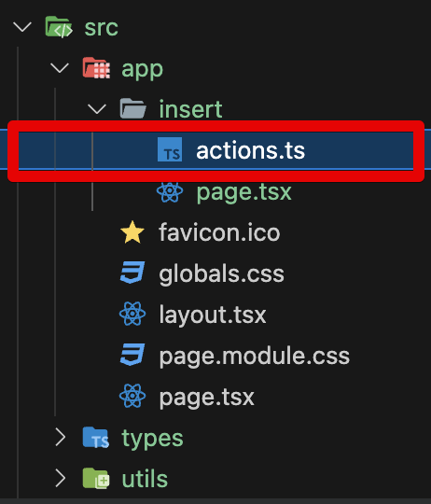Viewport: 431px width, 504px height.
Task: Click the React icon next to layout.tsx
Action: 132,314
